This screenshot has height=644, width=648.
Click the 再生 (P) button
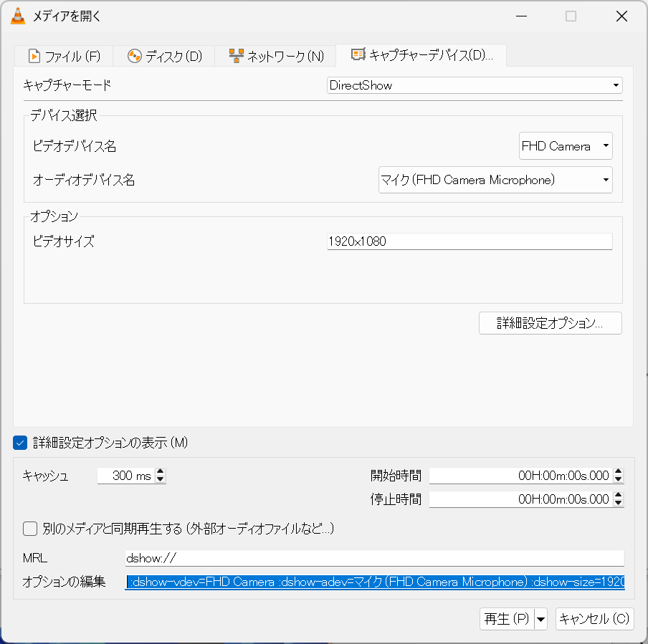pyautogui.click(x=507, y=619)
